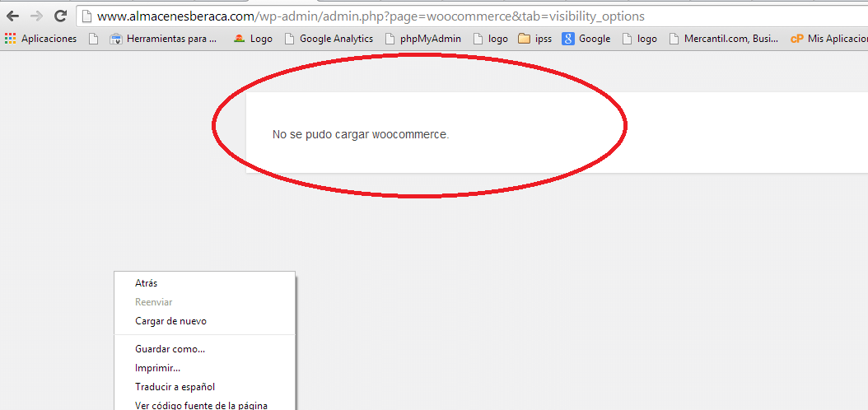
Task: Choose Traducir a español in context menu
Action: [x=204, y=386]
